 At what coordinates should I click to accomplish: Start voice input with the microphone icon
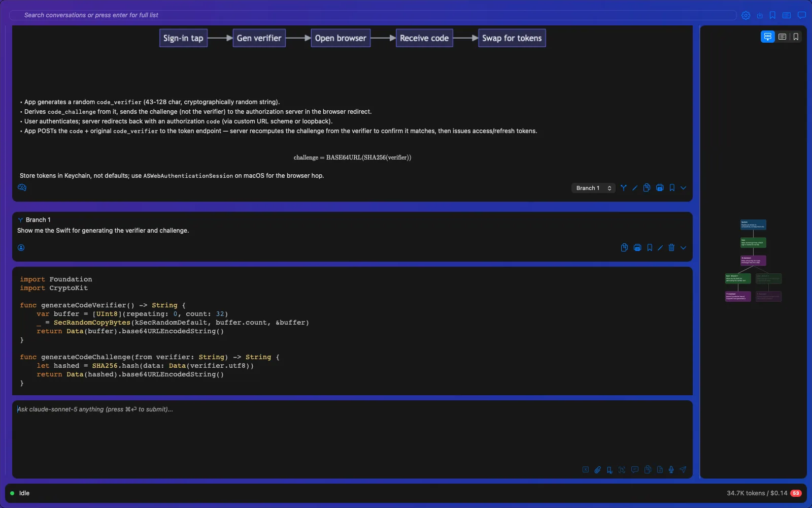tap(671, 470)
